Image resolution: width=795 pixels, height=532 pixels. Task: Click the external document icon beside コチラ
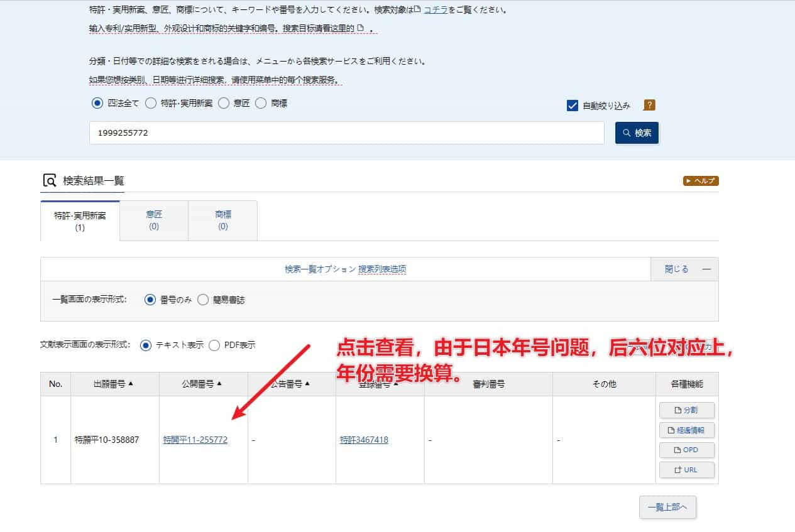click(x=417, y=10)
